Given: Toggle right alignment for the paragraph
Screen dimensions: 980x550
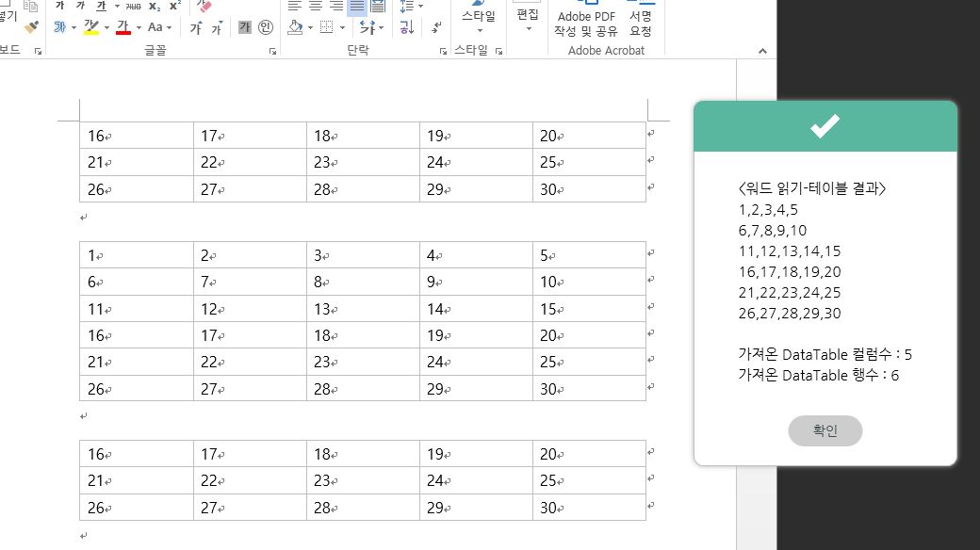Looking at the screenshot, I should pyautogui.click(x=336, y=7).
